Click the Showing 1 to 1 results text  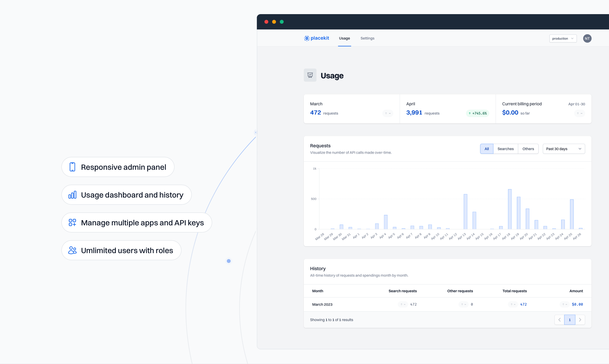tap(331, 320)
